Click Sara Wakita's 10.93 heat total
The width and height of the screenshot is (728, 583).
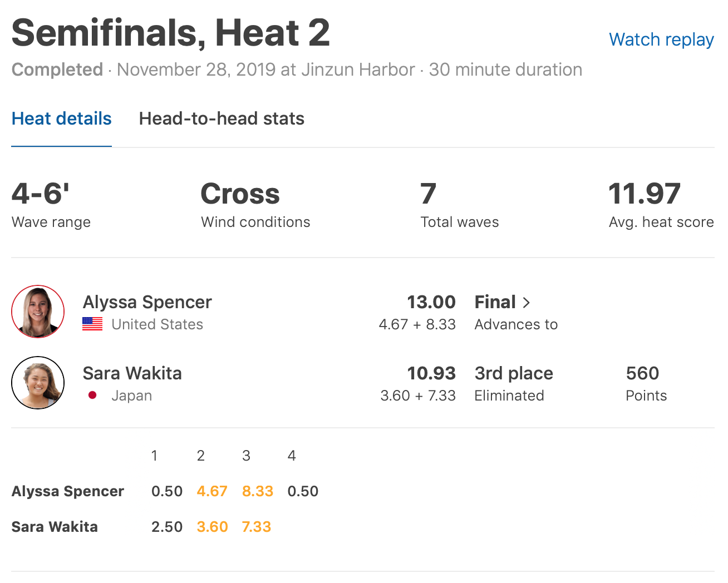point(431,373)
